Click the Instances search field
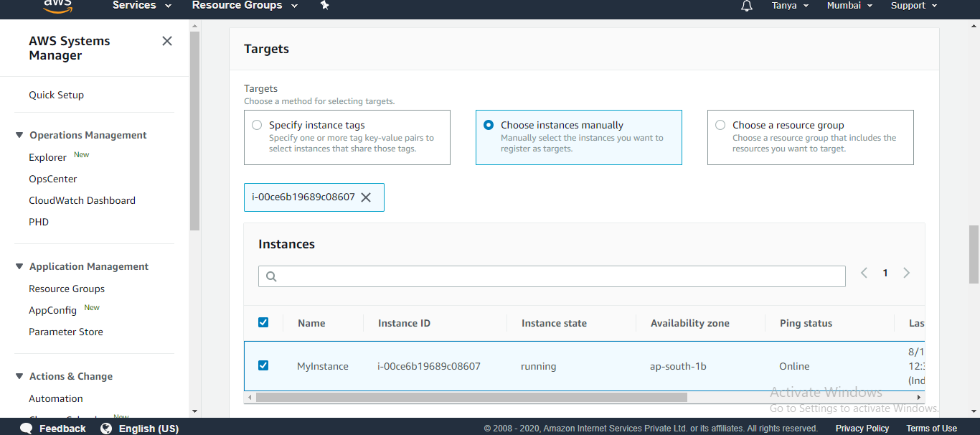Image resolution: width=980 pixels, height=435 pixels. (552, 276)
